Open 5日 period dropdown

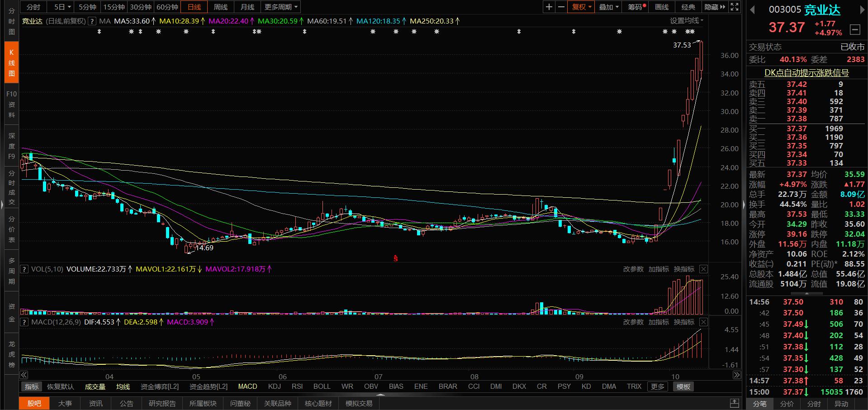pyautogui.click(x=62, y=7)
